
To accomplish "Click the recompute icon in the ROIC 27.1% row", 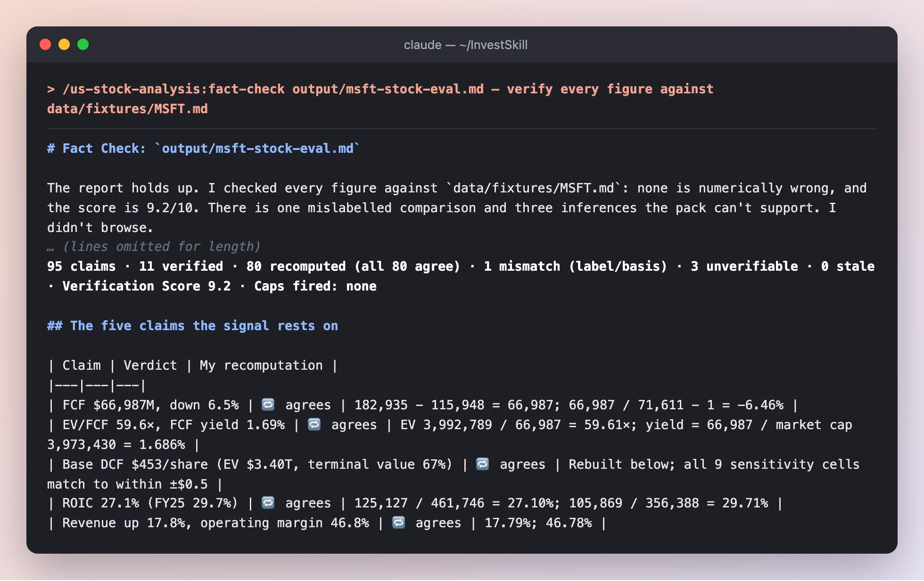I will coord(268,503).
